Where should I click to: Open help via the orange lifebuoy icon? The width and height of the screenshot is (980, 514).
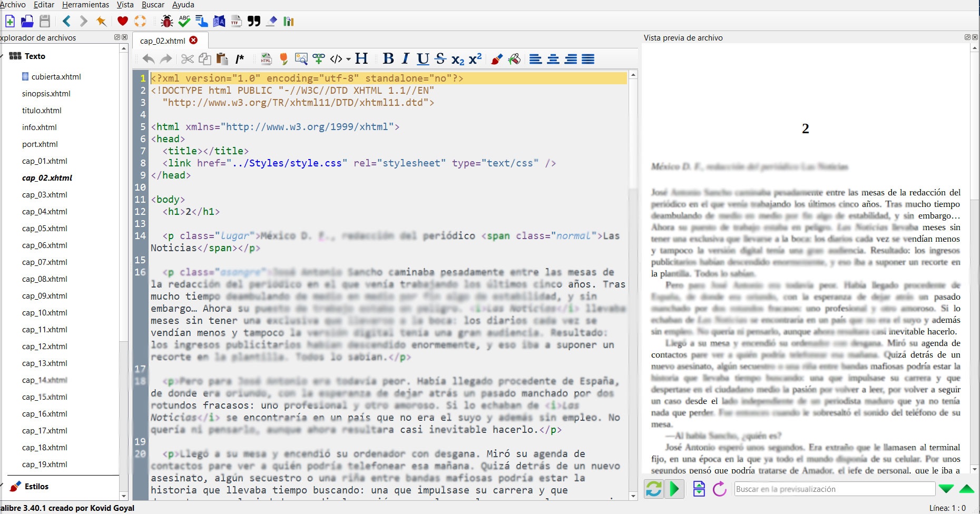click(140, 21)
